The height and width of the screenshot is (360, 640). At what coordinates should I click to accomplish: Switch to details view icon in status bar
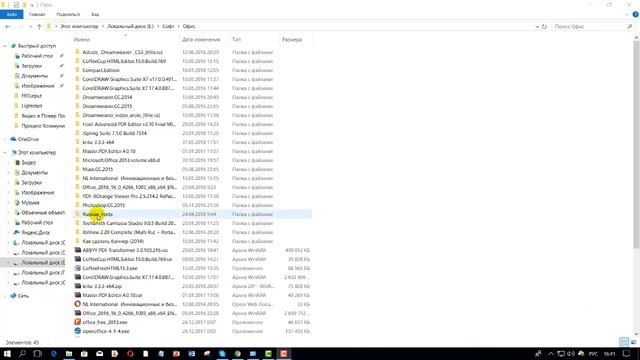coord(624,342)
